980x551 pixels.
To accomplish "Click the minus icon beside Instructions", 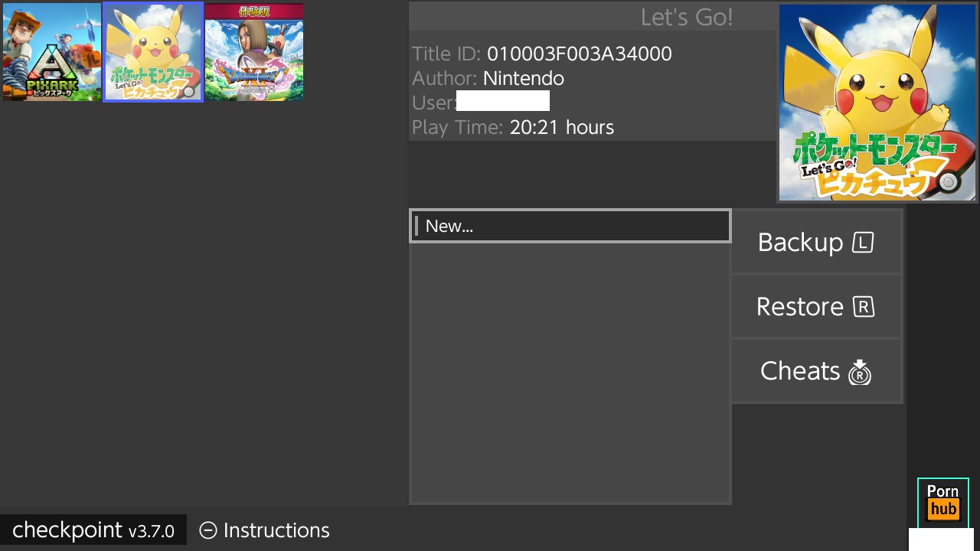I will (207, 530).
